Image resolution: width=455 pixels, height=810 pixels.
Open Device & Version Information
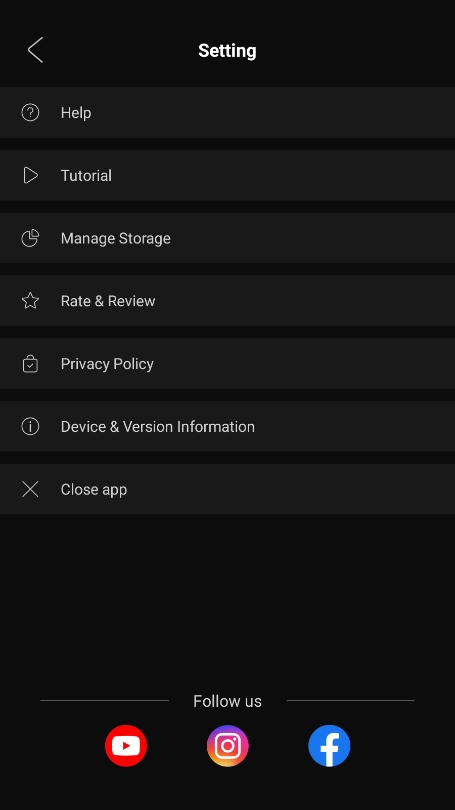[227, 427]
